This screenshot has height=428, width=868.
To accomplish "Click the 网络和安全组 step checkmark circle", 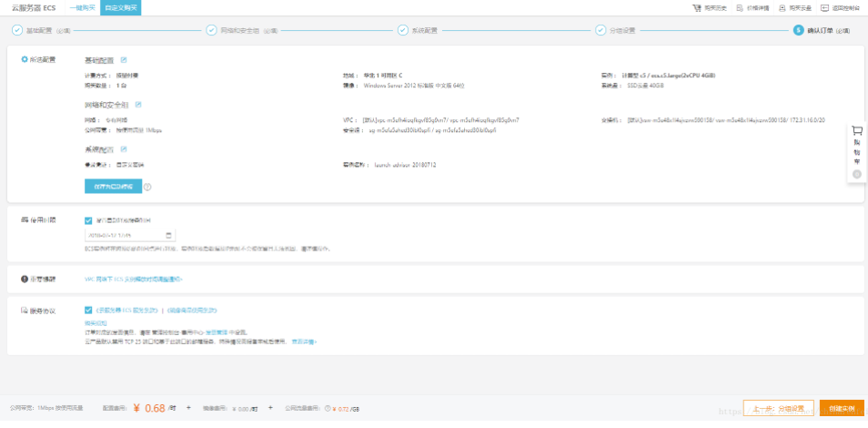I will [x=211, y=30].
